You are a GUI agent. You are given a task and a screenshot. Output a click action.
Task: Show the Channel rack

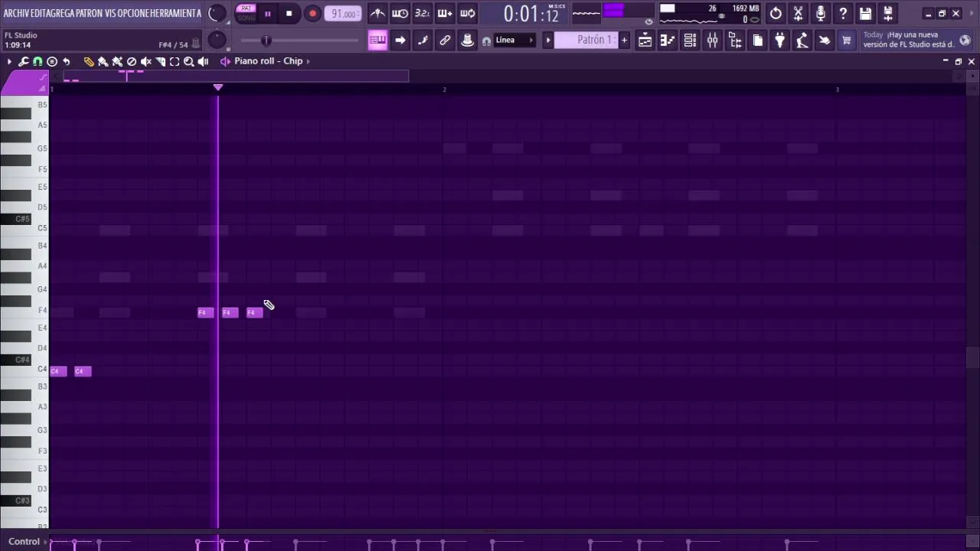coord(690,41)
